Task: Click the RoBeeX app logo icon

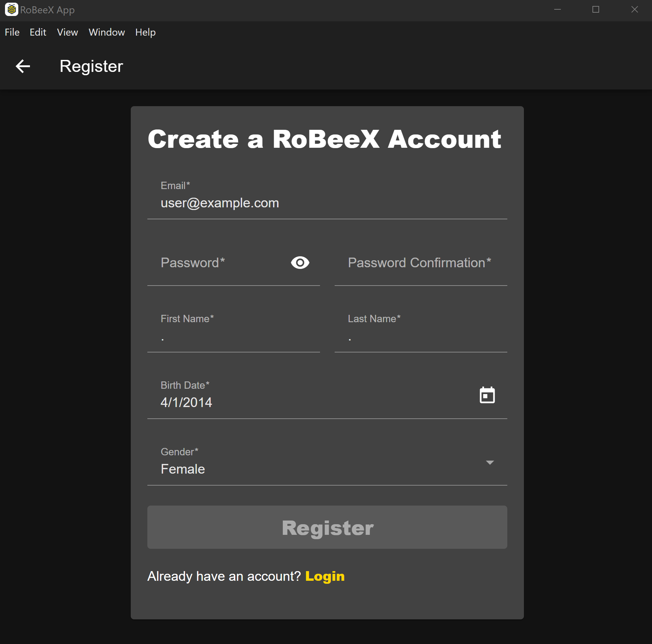Action: point(11,9)
